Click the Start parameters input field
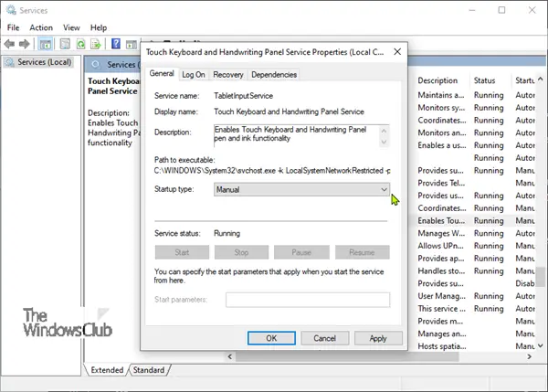This screenshot has height=392, width=548. tap(308, 300)
